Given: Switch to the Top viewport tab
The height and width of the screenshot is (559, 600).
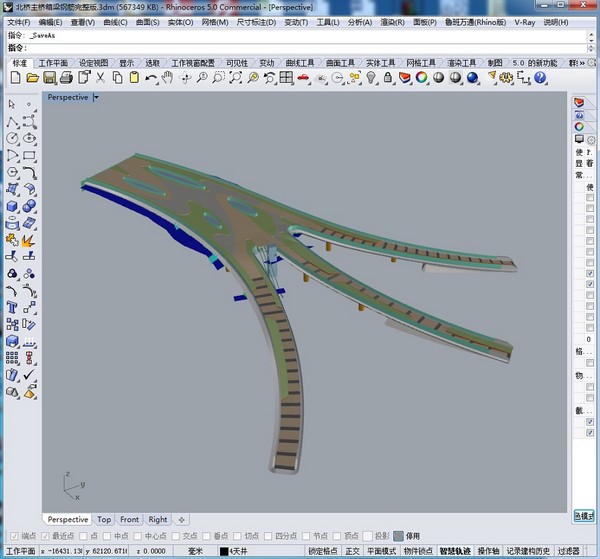Looking at the screenshot, I should (x=104, y=519).
